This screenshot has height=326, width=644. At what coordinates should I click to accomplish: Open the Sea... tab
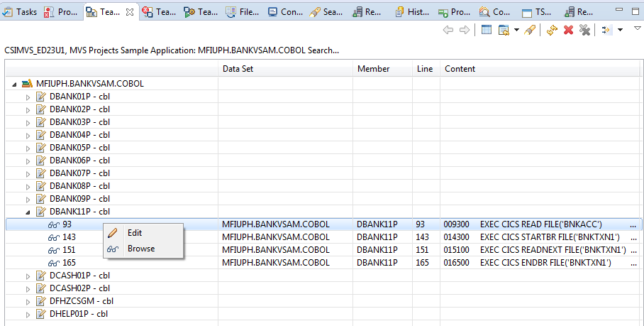[x=326, y=12]
